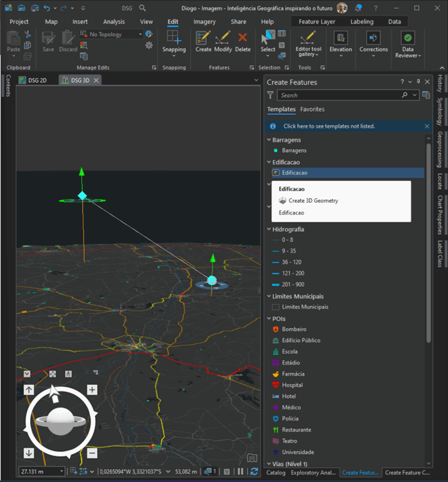Click the filter templates funnel icon

point(271,95)
